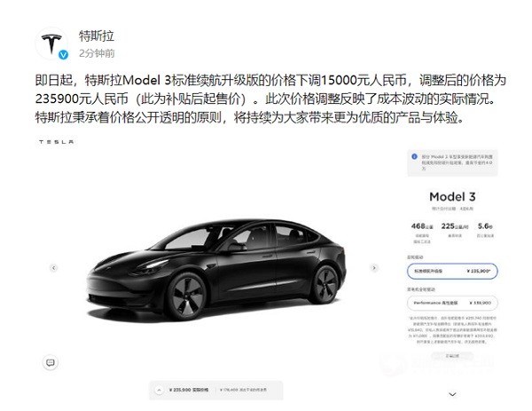This screenshot has height=411, width=532.
Task: Click the savings price in bottom bar
Action: point(244,390)
